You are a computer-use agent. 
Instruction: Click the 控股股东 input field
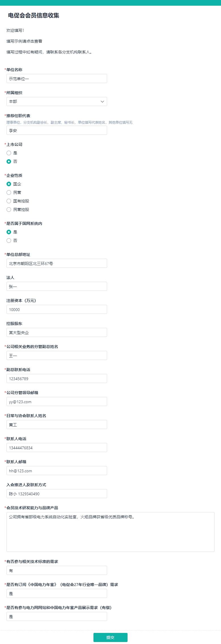tap(57, 332)
